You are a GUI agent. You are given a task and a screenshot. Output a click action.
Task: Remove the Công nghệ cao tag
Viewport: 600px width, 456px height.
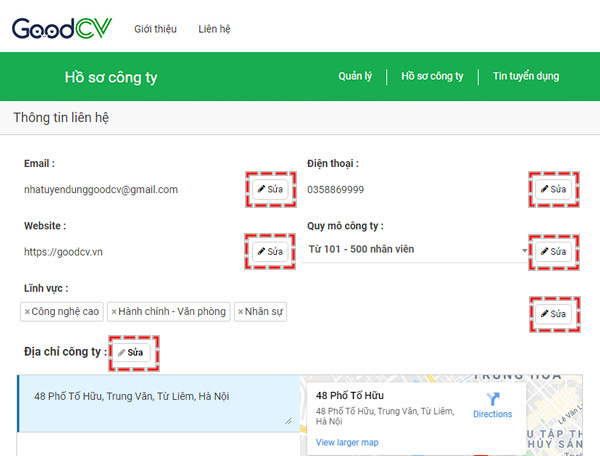tap(27, 312)
